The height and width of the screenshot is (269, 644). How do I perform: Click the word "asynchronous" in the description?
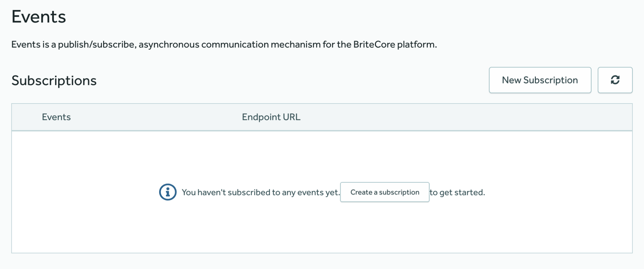pos(169,44)
